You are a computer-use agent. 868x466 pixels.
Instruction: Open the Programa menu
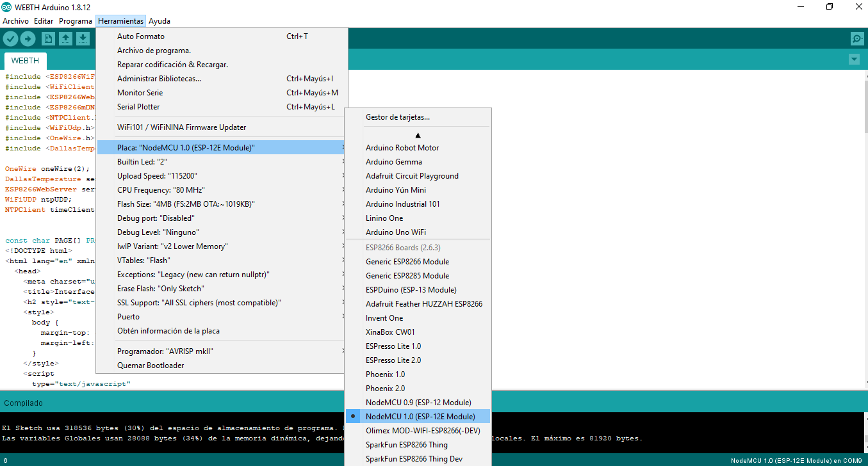coord(76,21)
